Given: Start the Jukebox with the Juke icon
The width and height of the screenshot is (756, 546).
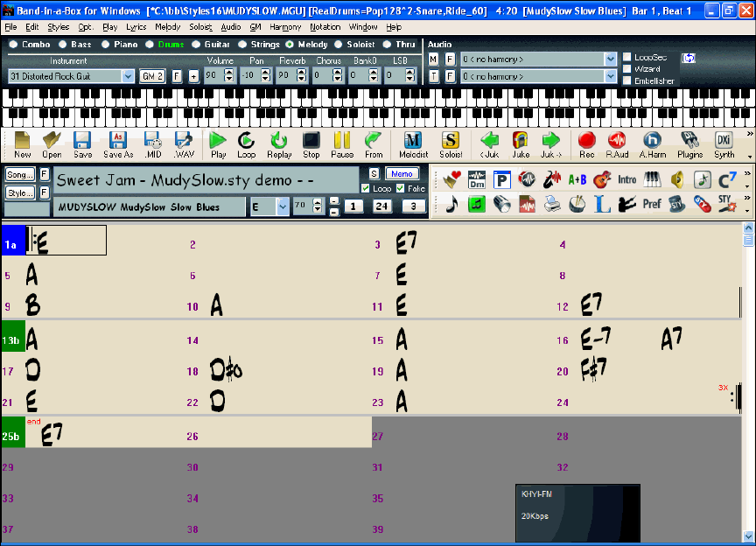Looking at the screenshot, I should 521,144.
